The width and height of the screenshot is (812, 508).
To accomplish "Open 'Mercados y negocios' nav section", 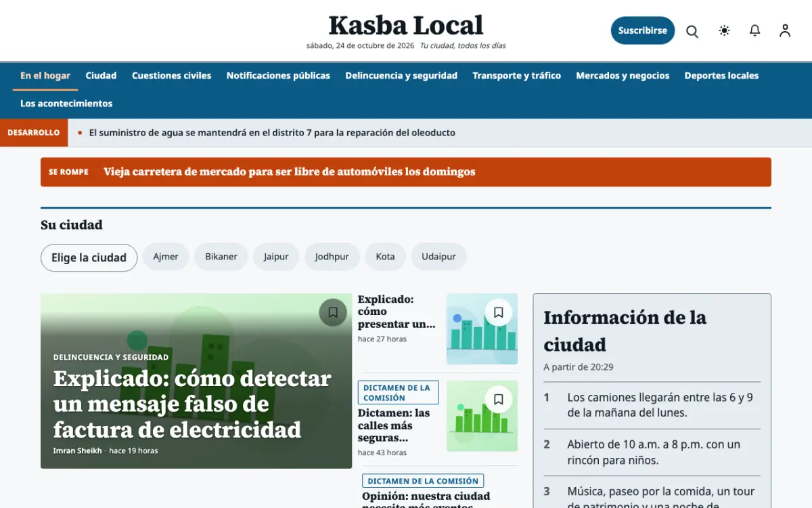I will (x=623, y=76).
